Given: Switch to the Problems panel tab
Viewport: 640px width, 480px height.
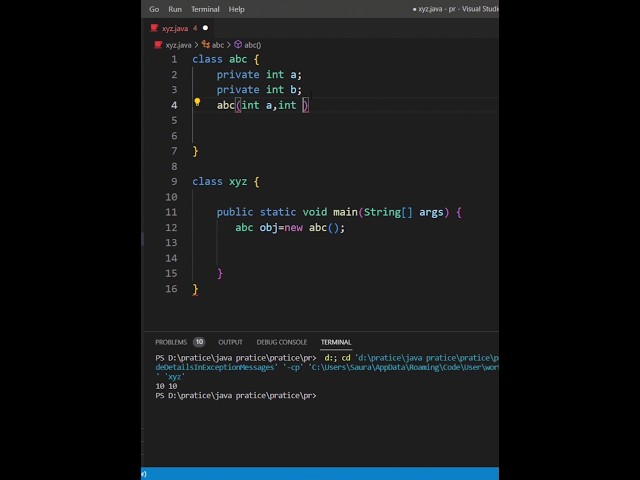Looking at the screenshot, I should coord(171,342).
